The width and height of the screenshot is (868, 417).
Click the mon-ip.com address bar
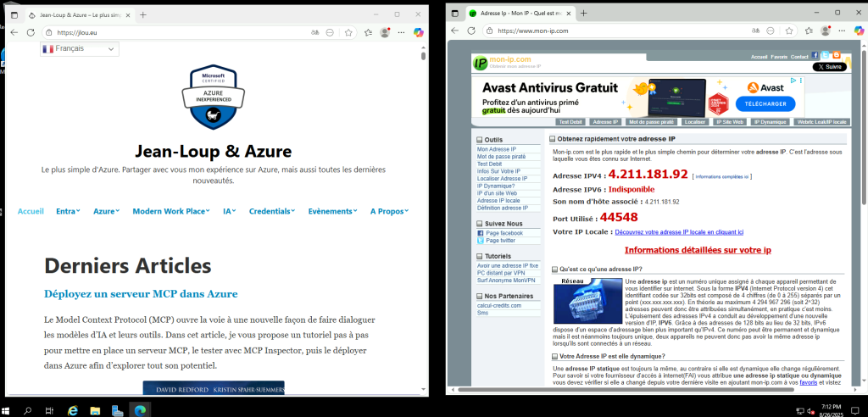click(626, 31)
